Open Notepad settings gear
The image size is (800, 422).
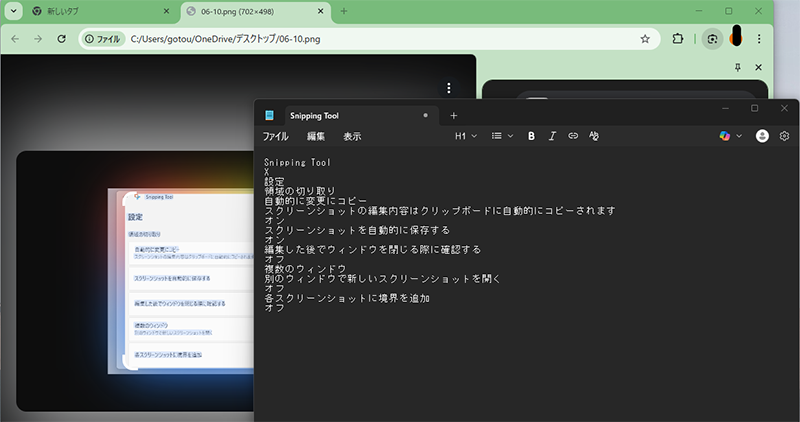[x=784, y=136]
